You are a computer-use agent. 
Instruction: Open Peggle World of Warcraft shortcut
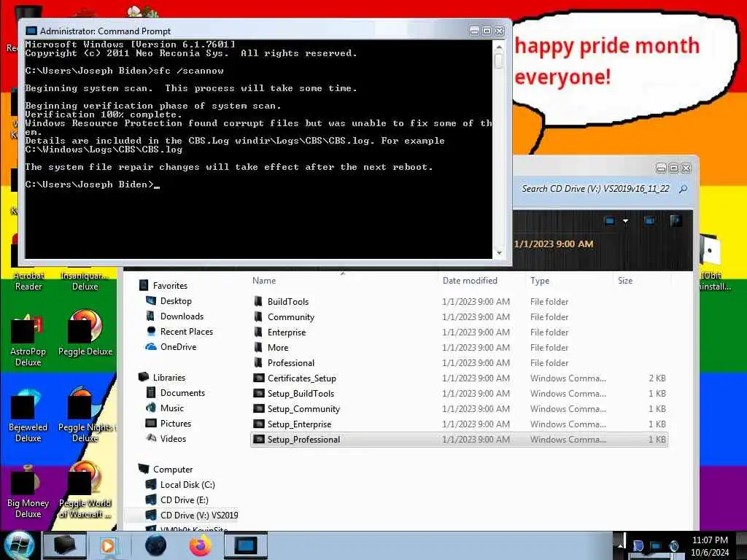pos(85,491)
